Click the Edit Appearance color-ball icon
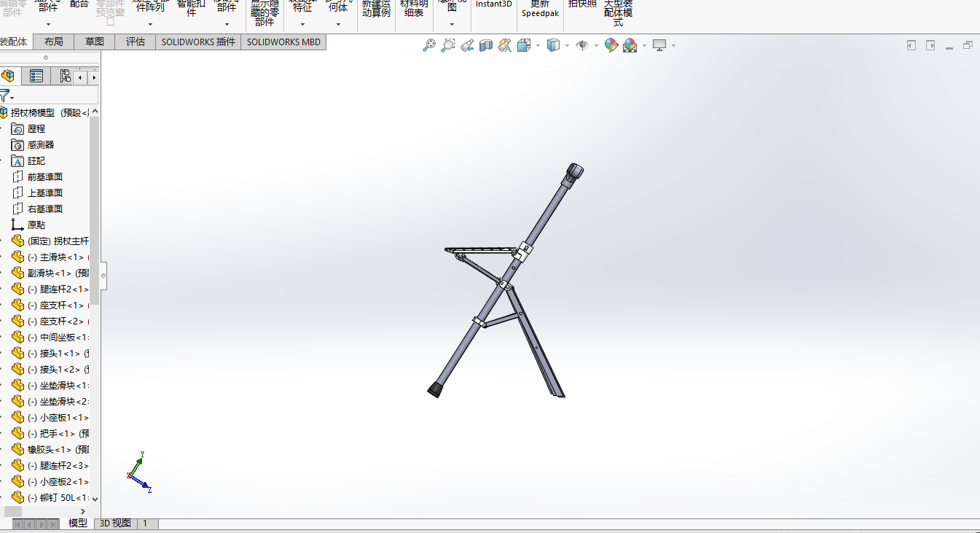Image resolution: width=980 pixels, height=533 pixels. [611, 45]
